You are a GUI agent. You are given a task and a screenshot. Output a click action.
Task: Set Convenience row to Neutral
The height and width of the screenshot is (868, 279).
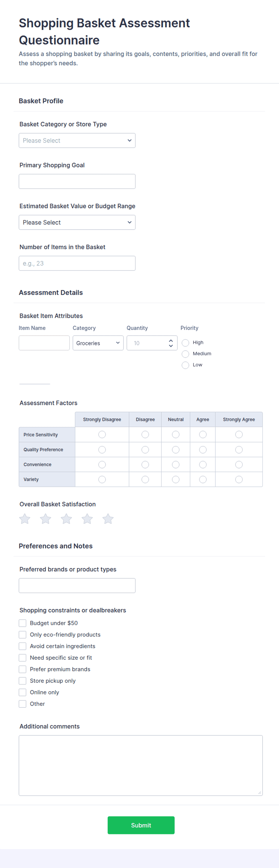[x=175, y=465]
